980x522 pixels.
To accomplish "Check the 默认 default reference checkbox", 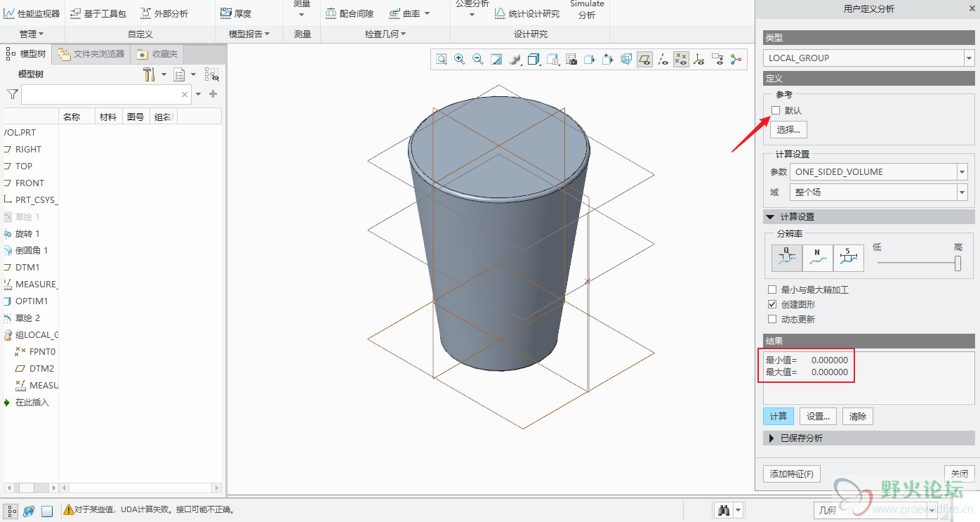I will pos(776,110).
